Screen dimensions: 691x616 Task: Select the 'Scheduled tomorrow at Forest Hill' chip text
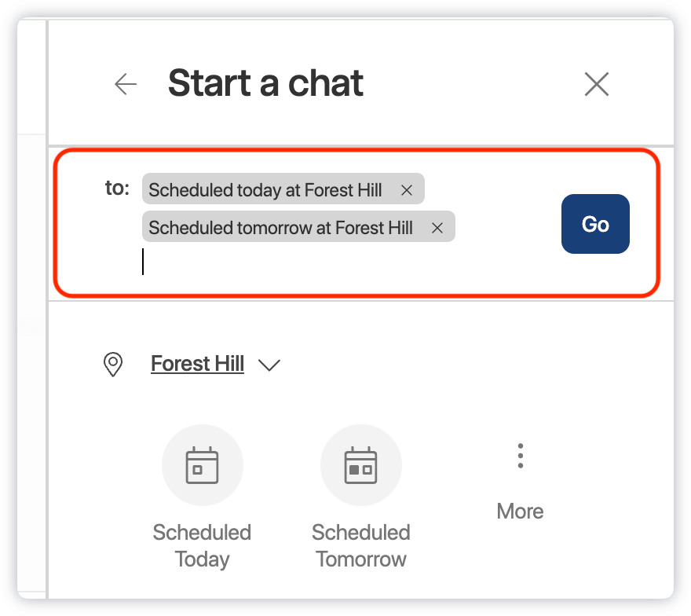(x=280, y=228)
